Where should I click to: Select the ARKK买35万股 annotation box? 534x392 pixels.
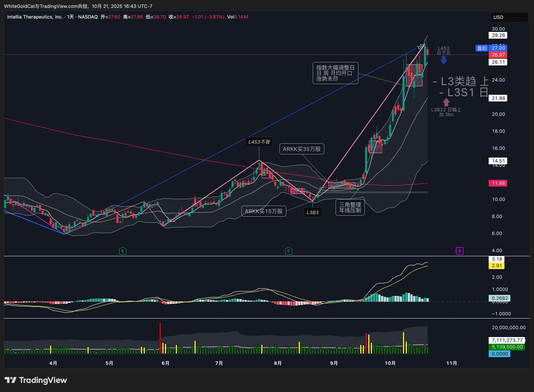302,149
